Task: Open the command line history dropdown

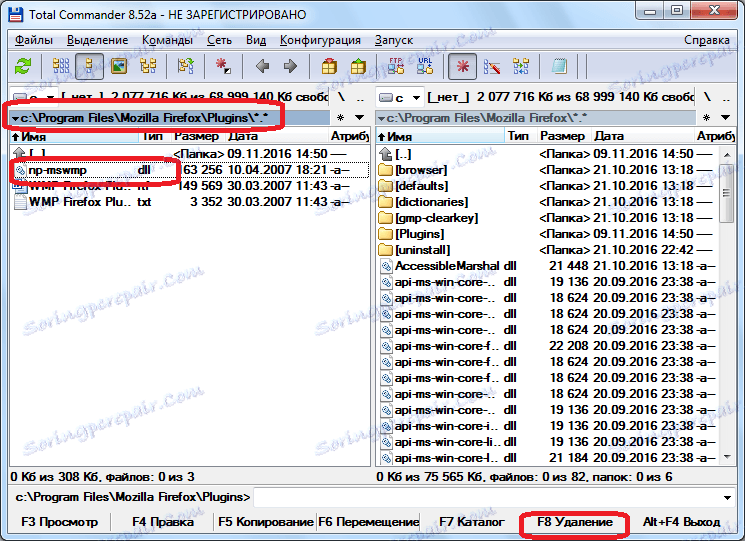Action: 727,497
